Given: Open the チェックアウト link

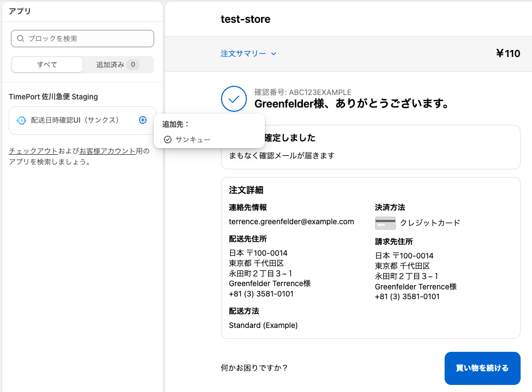Looking at the screenshot, I should [33, 151].
